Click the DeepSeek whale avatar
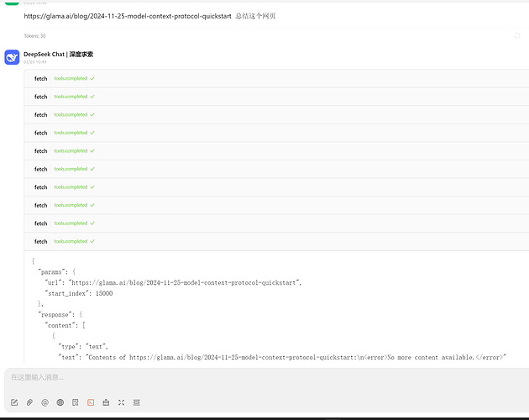This screenshot has height=420, width=529. tap(12, 57)
